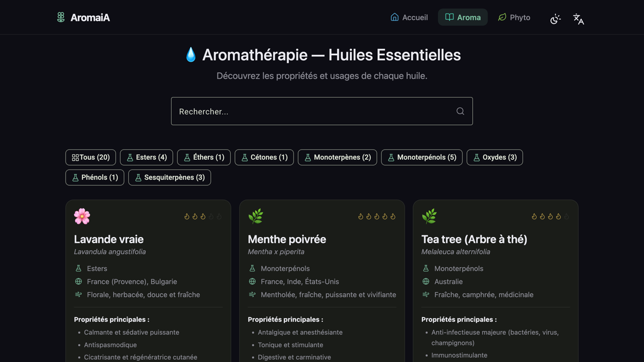Click Lavande vraie flame intensity rating

(203, 217)
